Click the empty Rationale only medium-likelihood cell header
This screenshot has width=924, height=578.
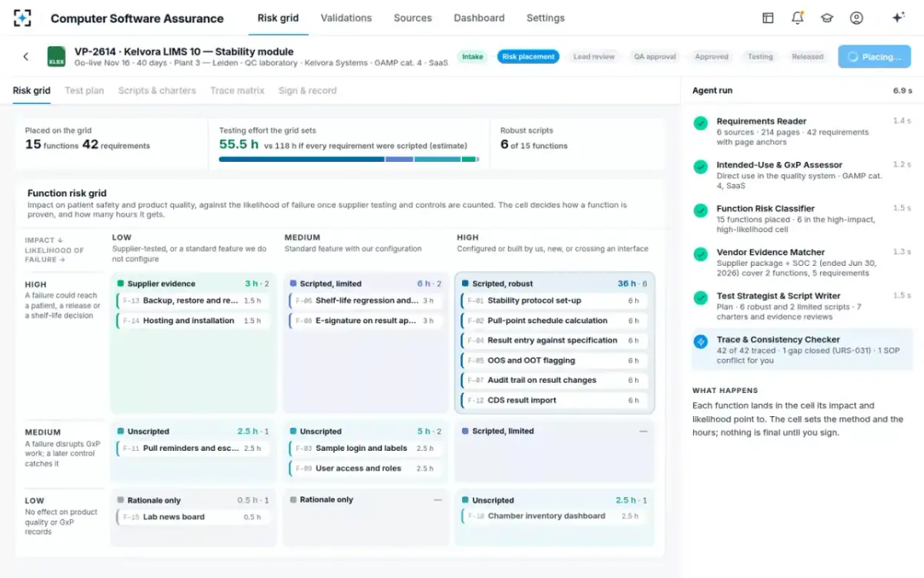click(x=366, y=499)
